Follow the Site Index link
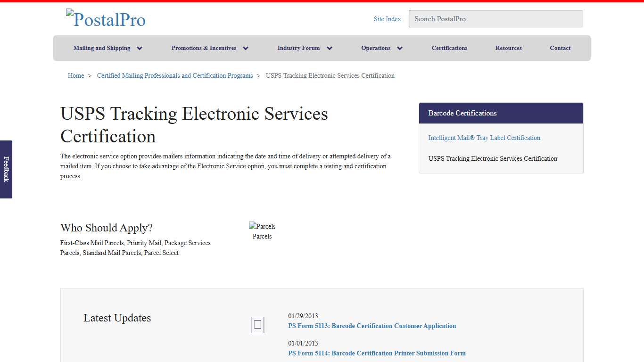The image size is (644, 362). (x=387, y=19)
